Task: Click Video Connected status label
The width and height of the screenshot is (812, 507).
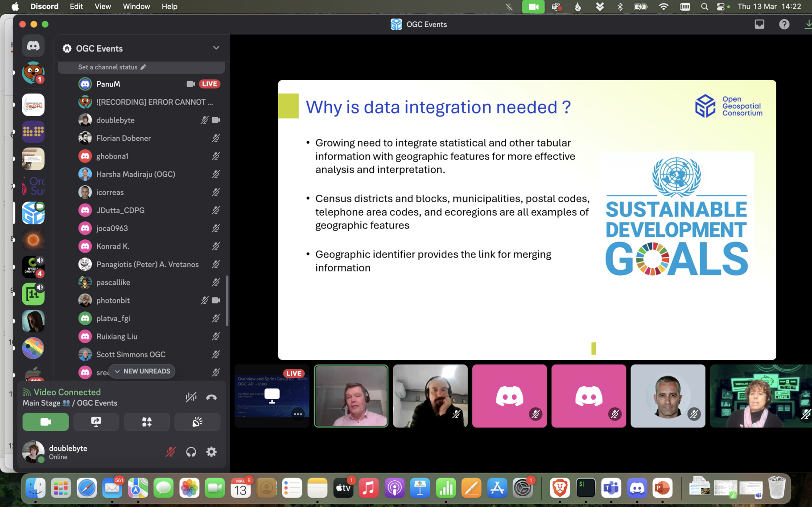Action: point(67,392)
